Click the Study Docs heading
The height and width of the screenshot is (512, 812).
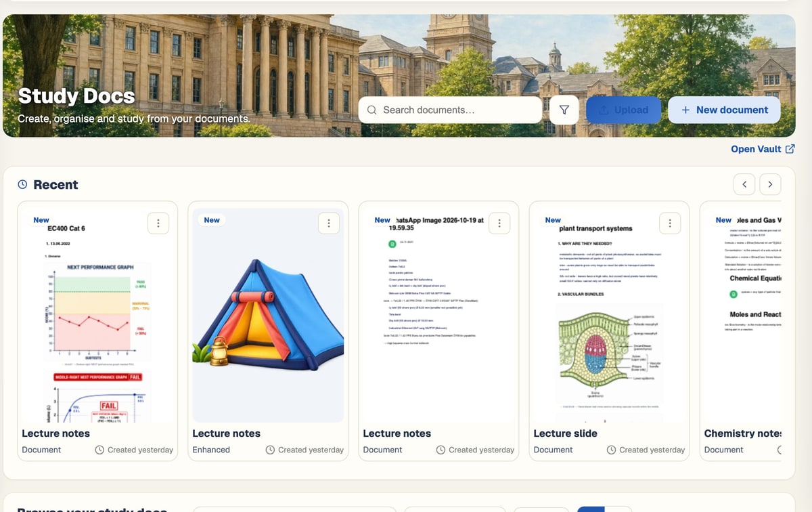click(76, 96)
